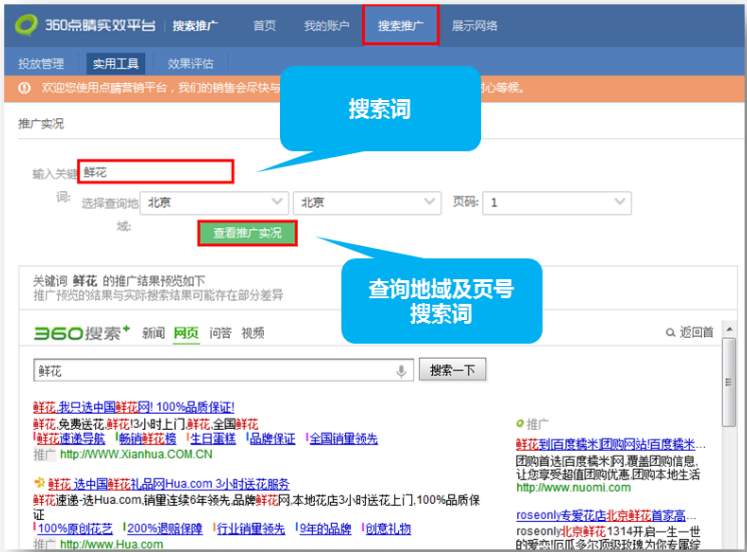Open the 200%退赔保障 sublink
The image size is (747, 552).
point(164,529)
